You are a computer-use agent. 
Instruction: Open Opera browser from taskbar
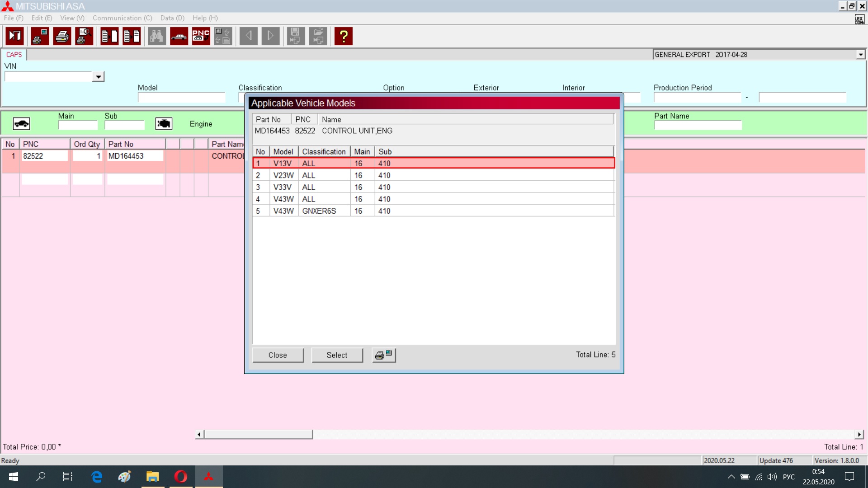click(x=181, y=477)
